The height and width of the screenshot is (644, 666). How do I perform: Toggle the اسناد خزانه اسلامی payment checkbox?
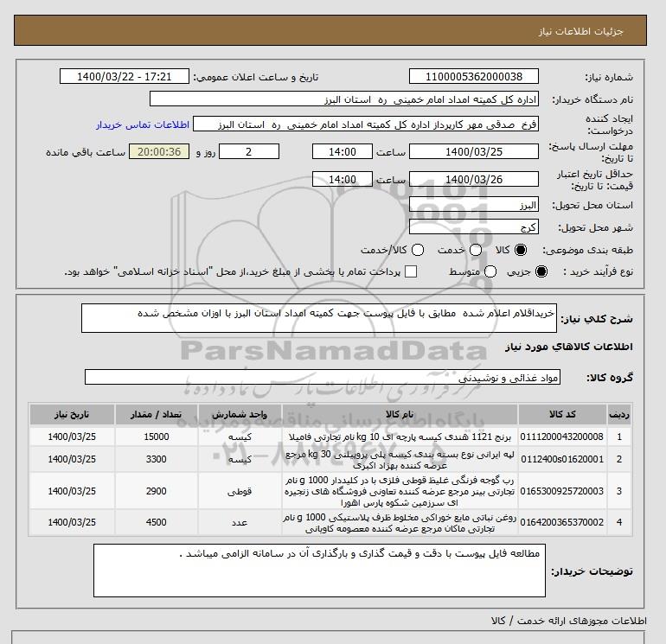(x=411, y=271)
